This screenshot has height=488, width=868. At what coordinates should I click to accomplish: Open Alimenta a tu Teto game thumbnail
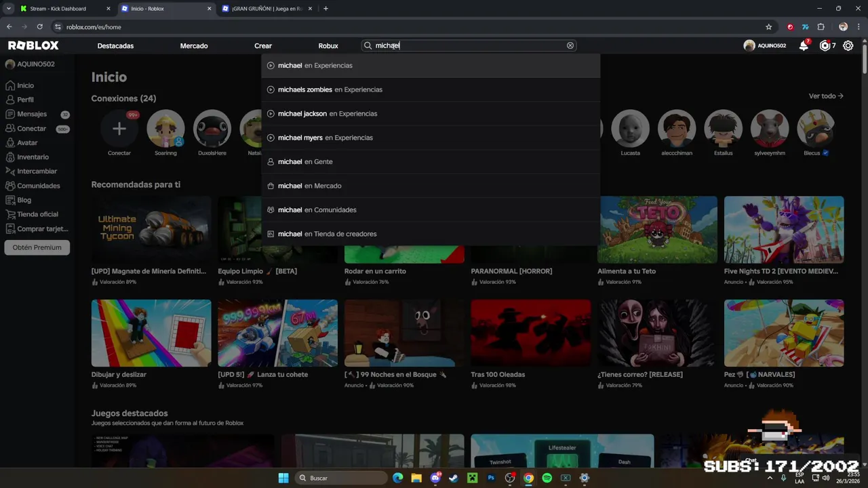657,230
